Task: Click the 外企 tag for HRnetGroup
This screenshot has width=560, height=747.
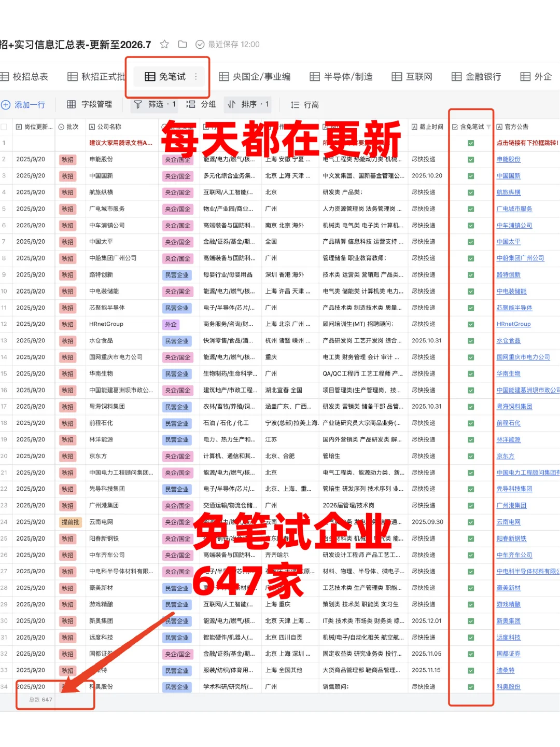Action: pos(171,325)
